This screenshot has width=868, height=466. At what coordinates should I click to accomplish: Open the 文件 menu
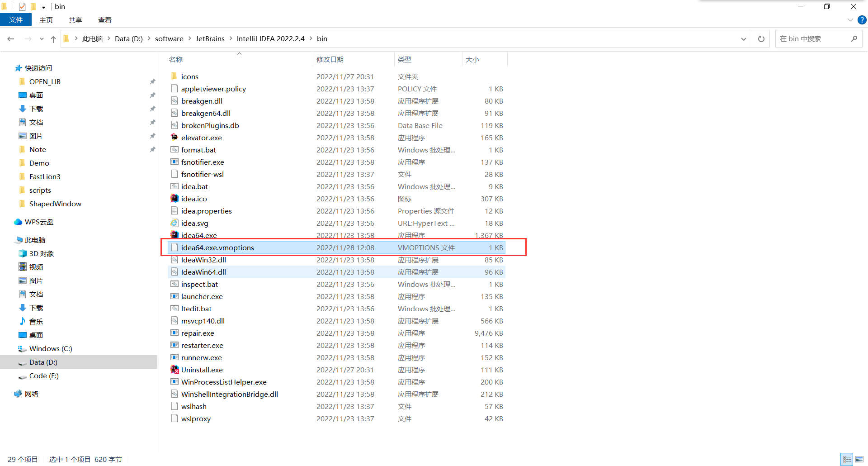[x=16, y=20]
